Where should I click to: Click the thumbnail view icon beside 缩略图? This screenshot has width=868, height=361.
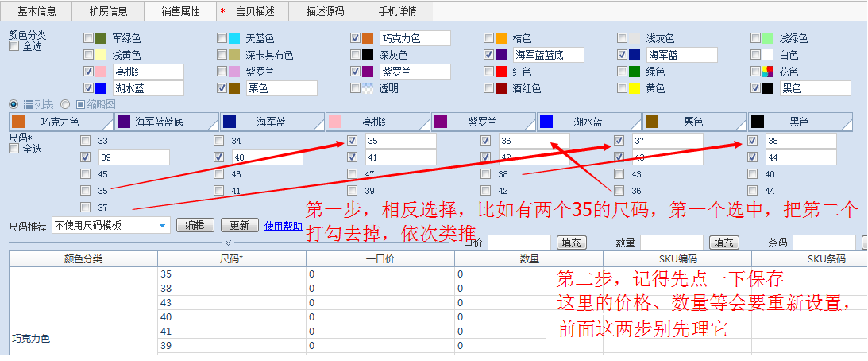pyautogui.click(x=79, y=104)
